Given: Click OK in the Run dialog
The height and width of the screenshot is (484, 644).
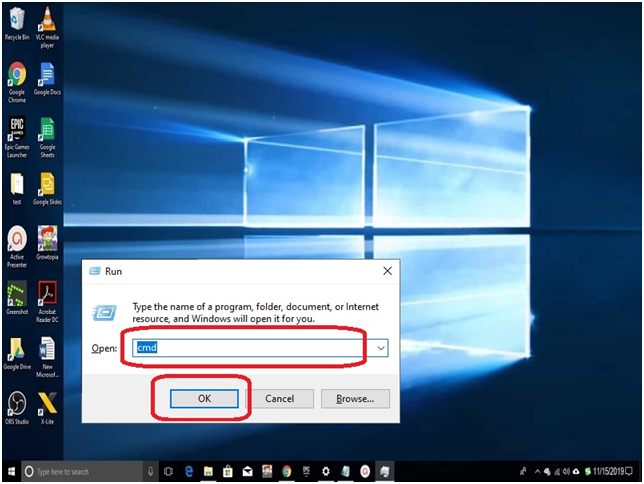Looking at the screenshot, I should pyautogui.click(x=204, y=399).
